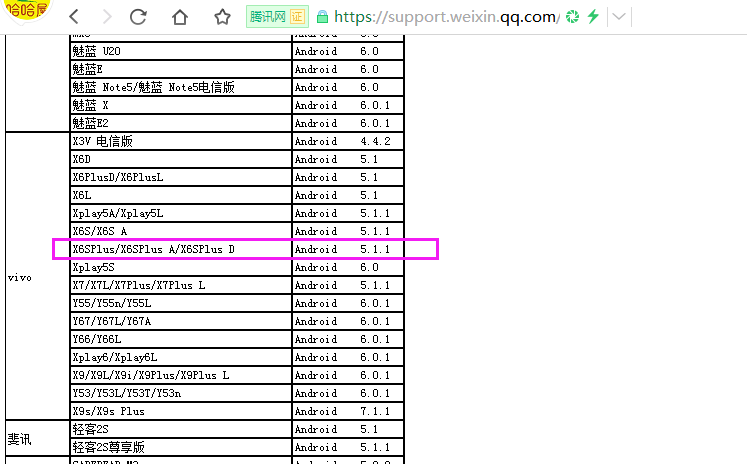Select the Y67/Y67L/Y67A cell
Screen dimensions: 747x464
[x=181, y=322]
